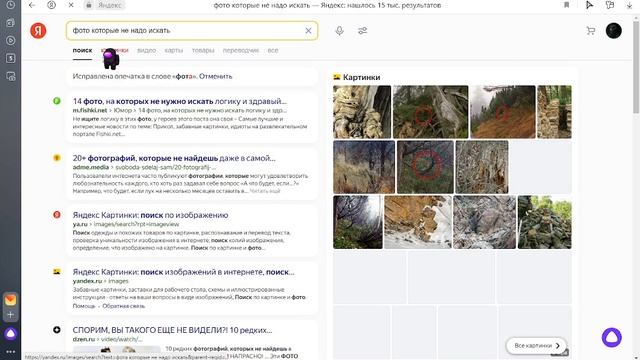Viewport: 640px width, 360px height.
Task: Switch to the видео tab
Action: [147, 50]
